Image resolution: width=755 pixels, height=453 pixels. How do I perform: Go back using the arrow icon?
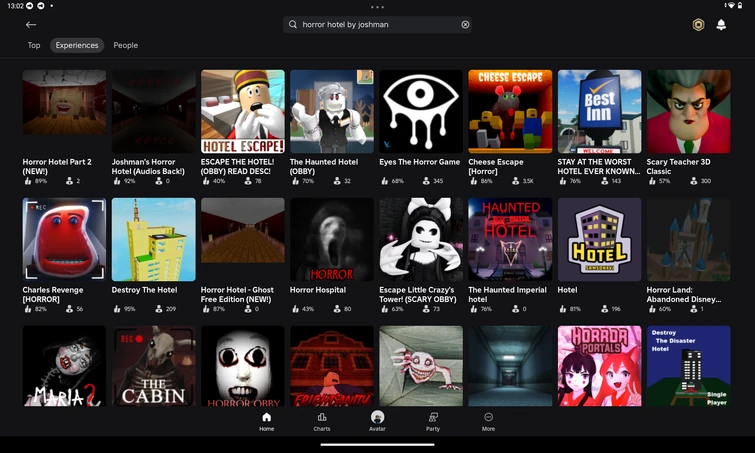pos(31,25)
